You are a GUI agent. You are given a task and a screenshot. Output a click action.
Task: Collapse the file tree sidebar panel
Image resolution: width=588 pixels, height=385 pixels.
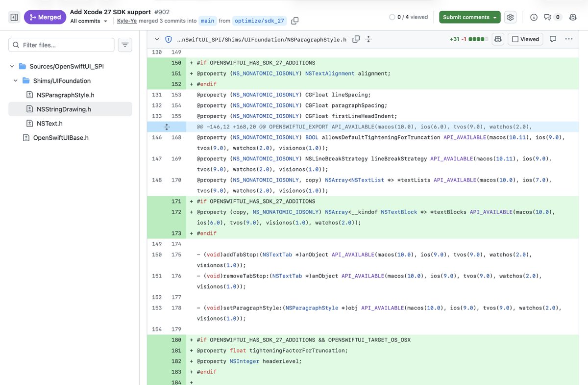pos(14,17)
